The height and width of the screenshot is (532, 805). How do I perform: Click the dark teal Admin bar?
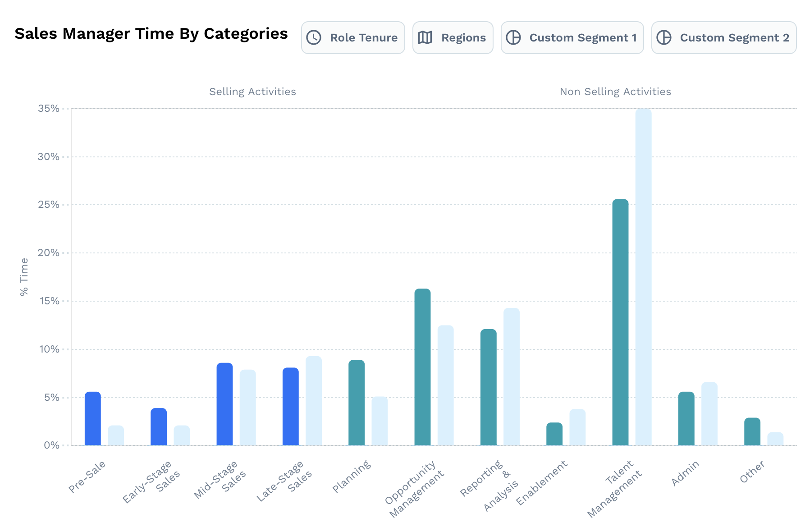686,418
